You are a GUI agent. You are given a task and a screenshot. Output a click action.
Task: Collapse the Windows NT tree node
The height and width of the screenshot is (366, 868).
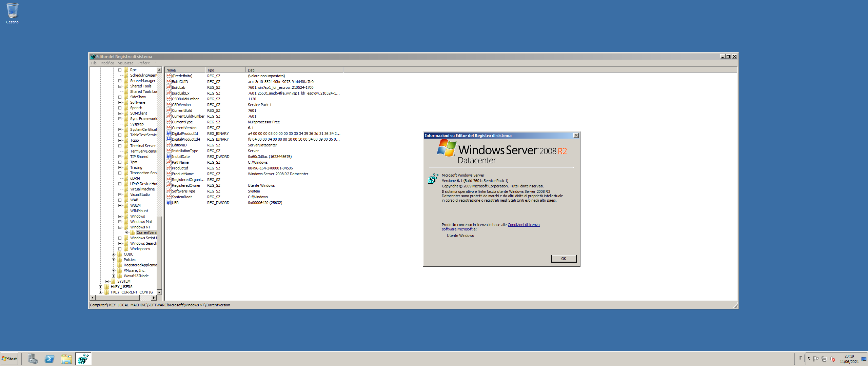click(x=120, y=227)
